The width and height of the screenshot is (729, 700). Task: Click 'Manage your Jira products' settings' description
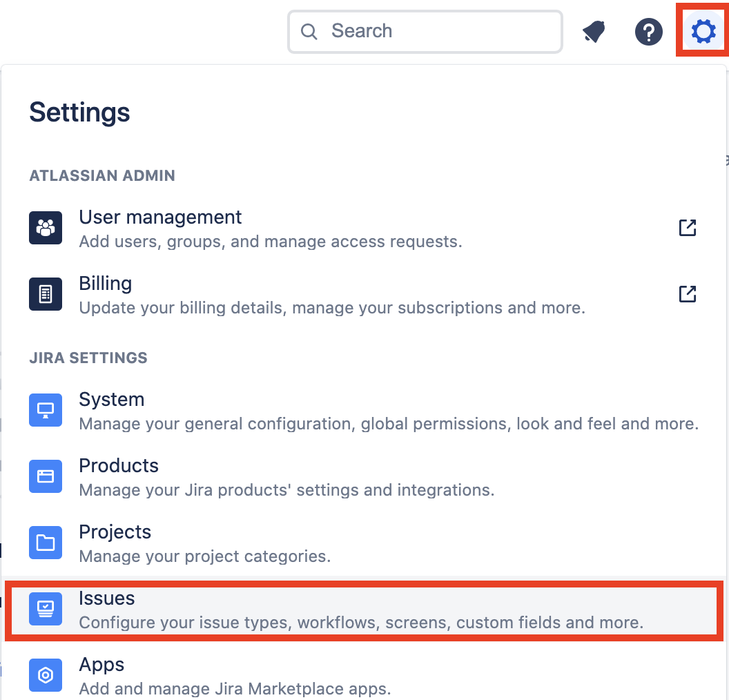click(x=286, y=490)
